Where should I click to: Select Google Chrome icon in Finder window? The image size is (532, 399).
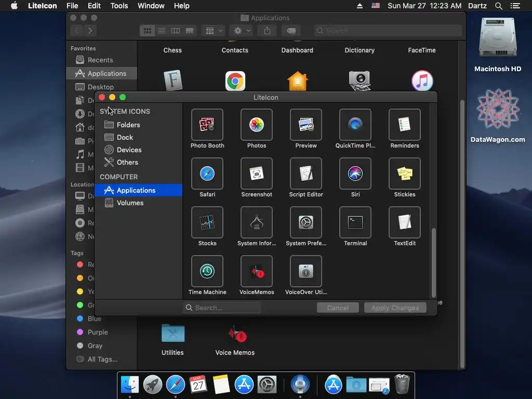235,81
